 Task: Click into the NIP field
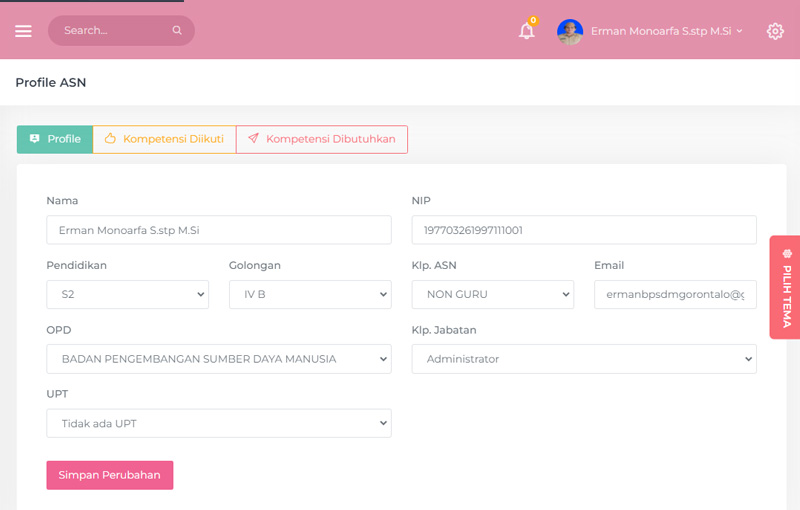pos(584,230)
